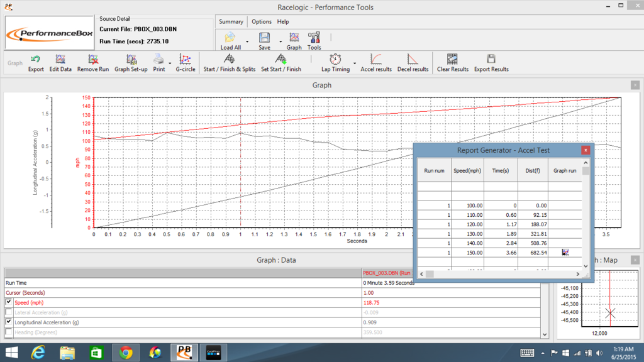Show hidden tray icons arrow

(543, 353)
